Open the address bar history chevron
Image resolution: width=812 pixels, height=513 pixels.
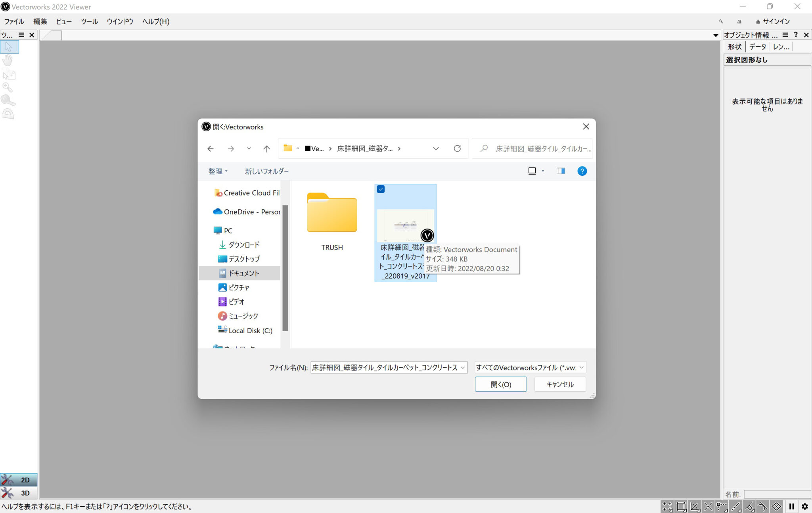[436, 148]
